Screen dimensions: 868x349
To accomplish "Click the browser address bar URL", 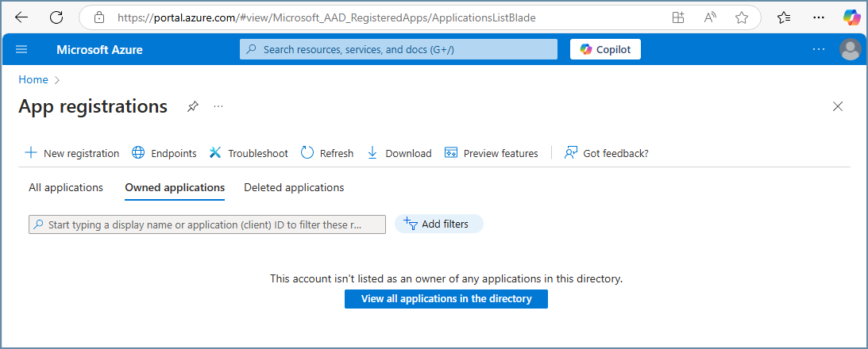I will [326, 17].
